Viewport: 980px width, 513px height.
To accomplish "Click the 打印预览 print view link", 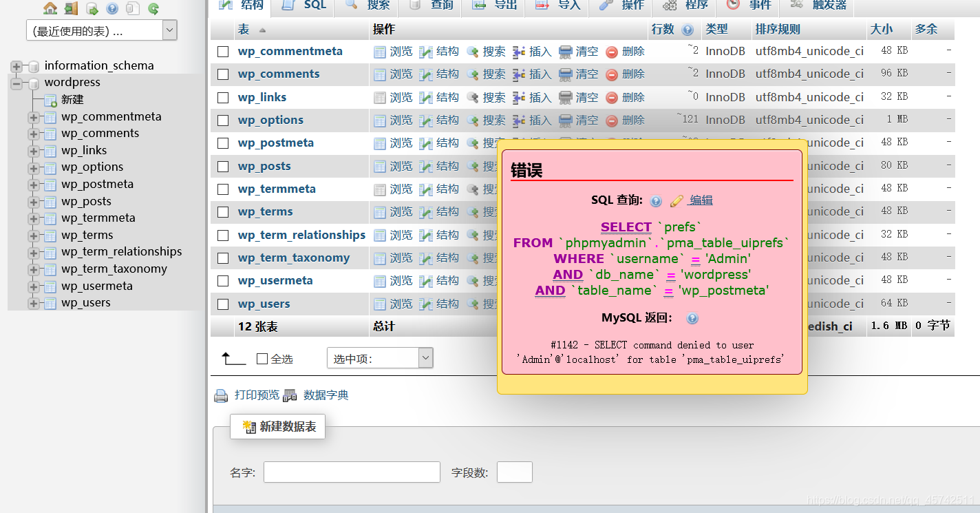I will coord(257,395).
